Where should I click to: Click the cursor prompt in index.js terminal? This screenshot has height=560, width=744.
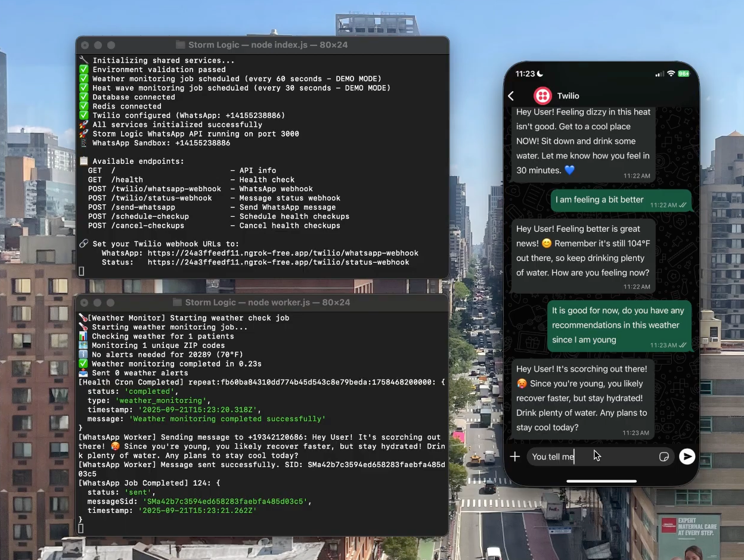tap(82, 272)
